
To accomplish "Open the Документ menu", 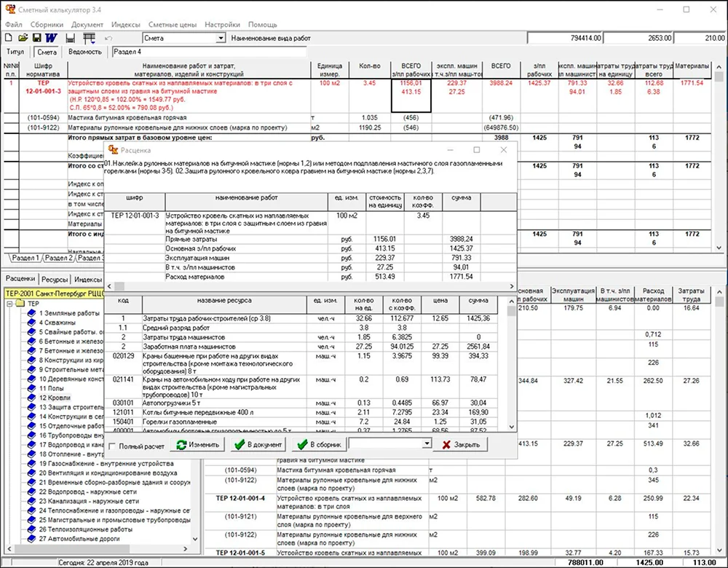I will (x=87, y=25).
